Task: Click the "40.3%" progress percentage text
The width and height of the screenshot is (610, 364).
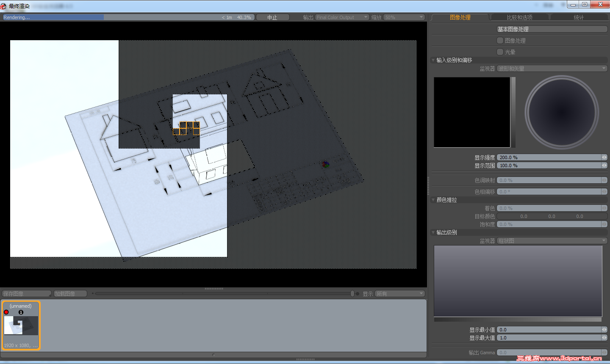Action: point(244,17)
